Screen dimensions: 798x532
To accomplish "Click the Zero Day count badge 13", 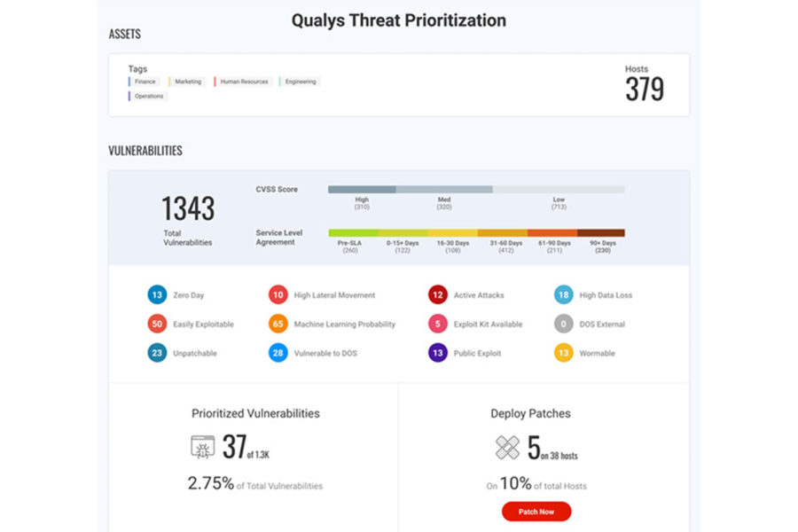I will 157,294.
